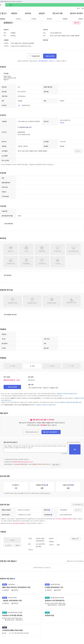
Task: Click 고용24 입사지원 in 접수 마감일 box
Action: (x=12, y=387)
